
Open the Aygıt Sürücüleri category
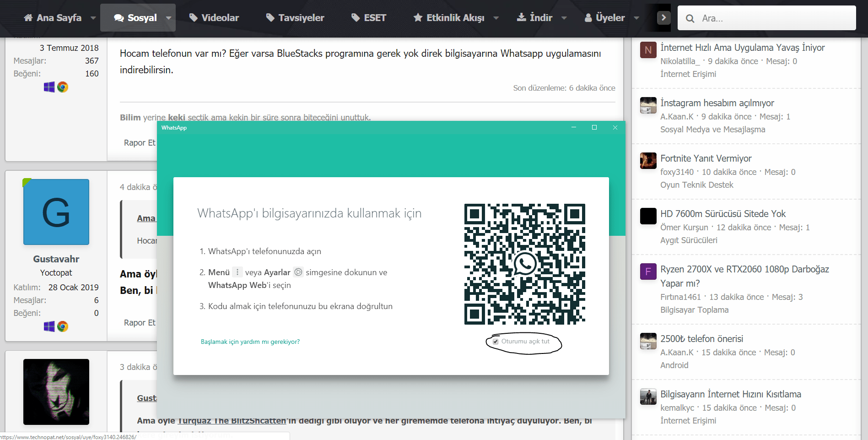[x=689, y=240]
